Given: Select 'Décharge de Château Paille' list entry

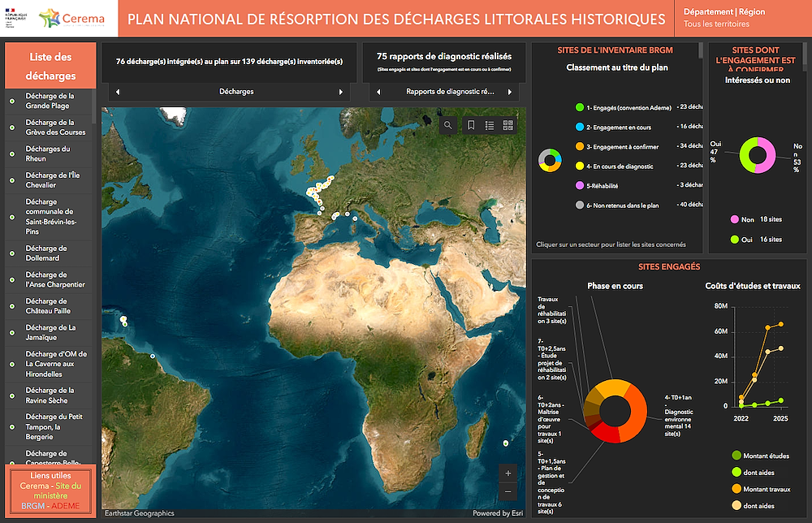Looking at the screenshot, I should pyautogui.click(x=49, y=305).
